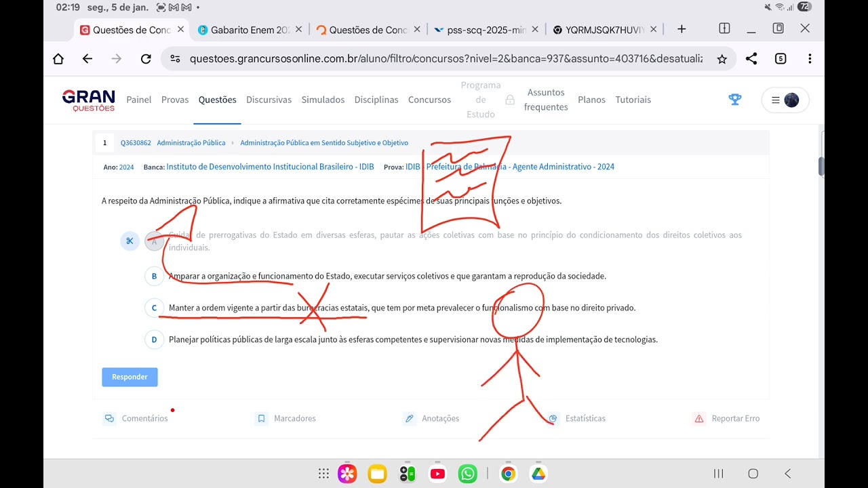
Task: Open Assuntos frequentes link
Action: coord(546,100)
